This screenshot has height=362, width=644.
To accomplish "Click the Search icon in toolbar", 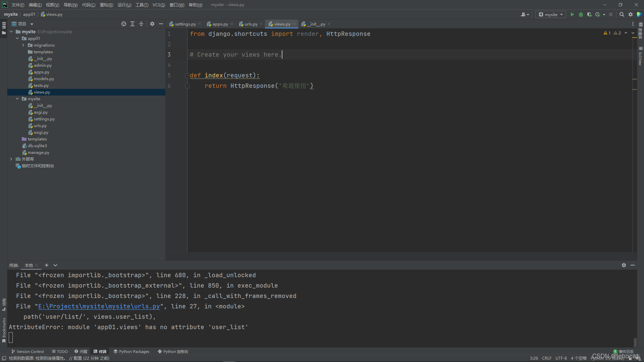I will (x=622, y=15).
